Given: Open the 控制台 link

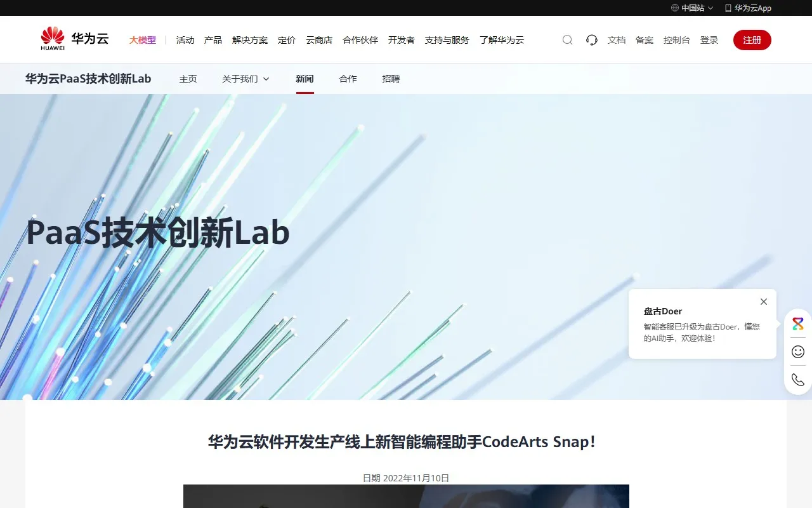Looking at the screenshot, I should (676, 40).
